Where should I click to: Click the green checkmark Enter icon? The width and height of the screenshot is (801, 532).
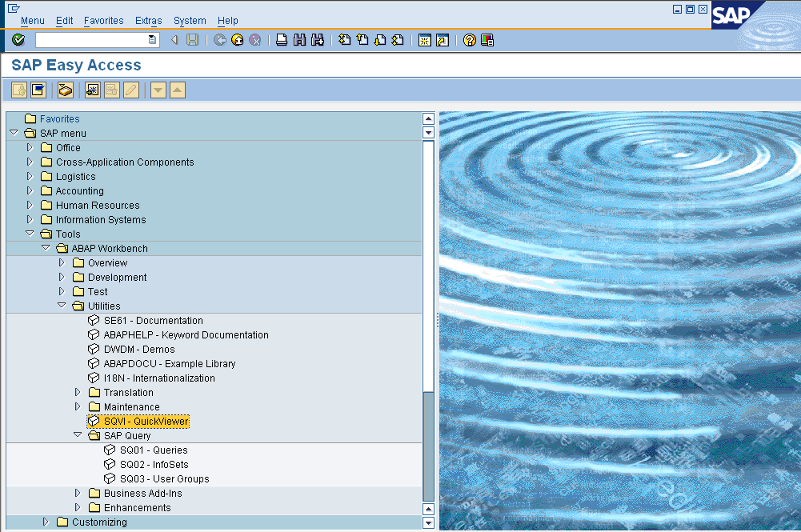click(x=18, y=39)
